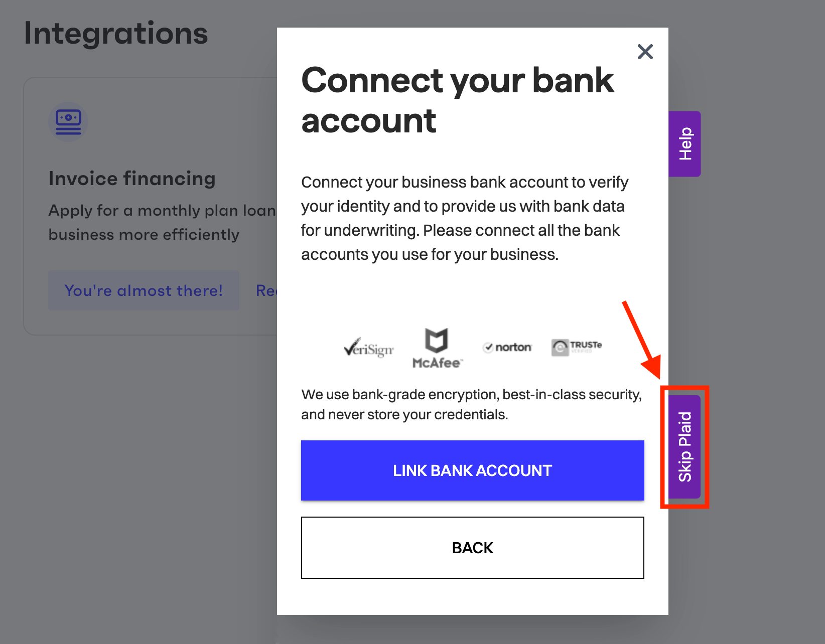The width and height of the screenshot is (825, 644).
Task: Click the LINK BANK ACCOUNT button
Action: click(x=472, y=470)
